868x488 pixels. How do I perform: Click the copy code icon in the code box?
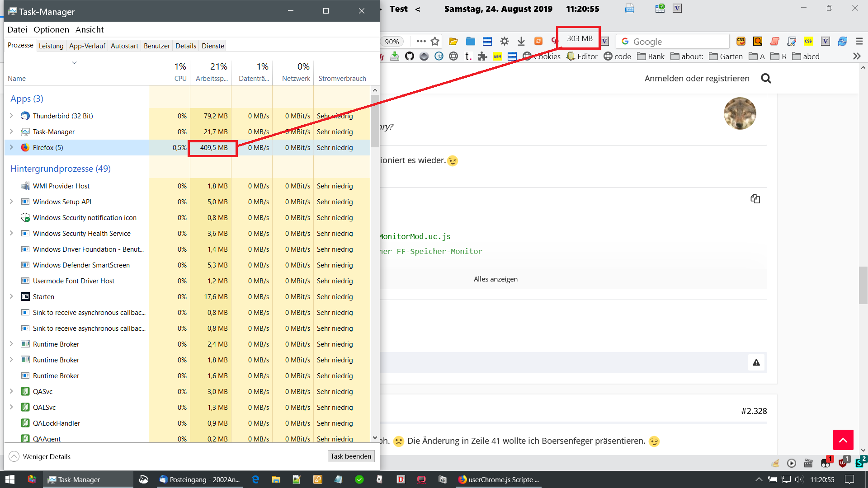(x=755, y=199)
